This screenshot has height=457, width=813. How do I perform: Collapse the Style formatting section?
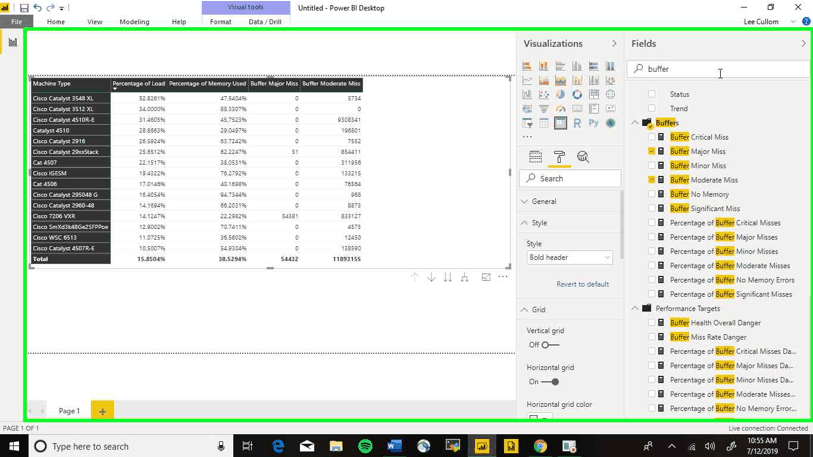(x=525, y=223)
